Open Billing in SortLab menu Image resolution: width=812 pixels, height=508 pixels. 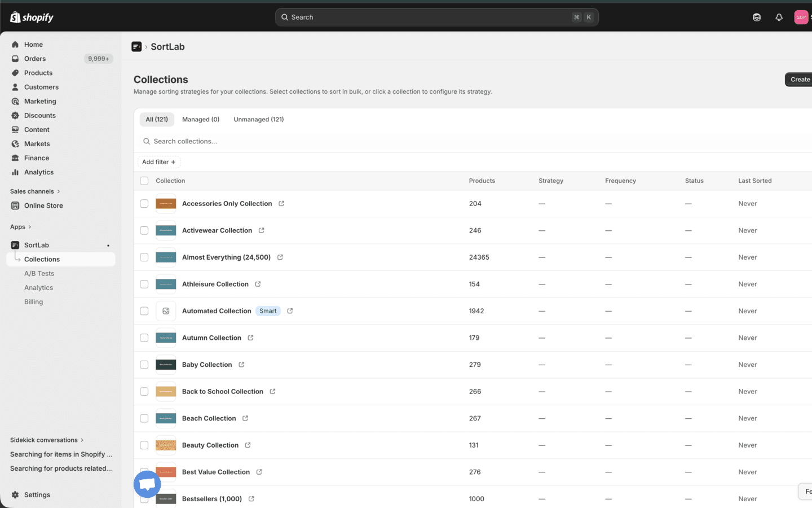34,302
